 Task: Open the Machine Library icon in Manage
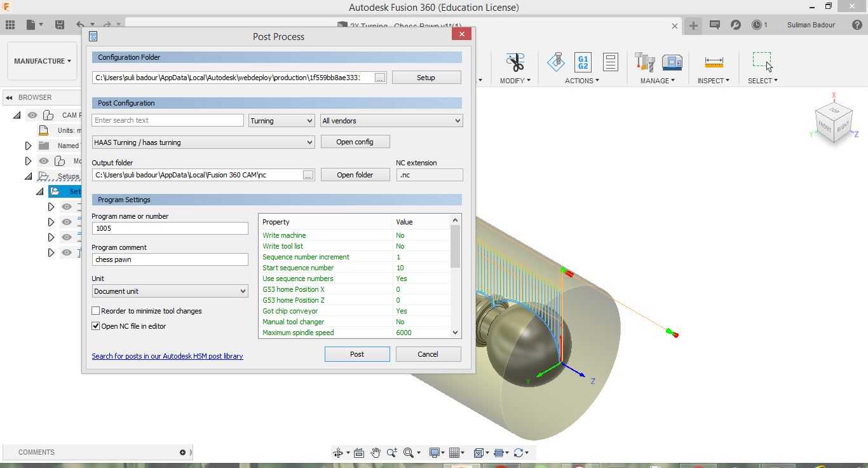coord(672,62)
